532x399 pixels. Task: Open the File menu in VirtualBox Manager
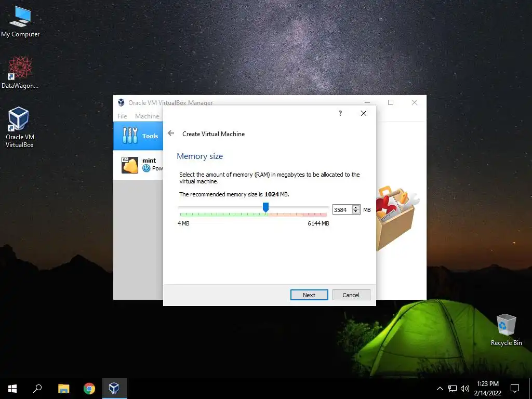coord(122,116)
